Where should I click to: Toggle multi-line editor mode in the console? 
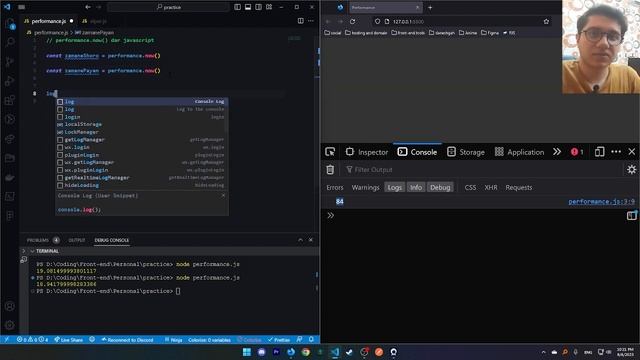[631, 215]
